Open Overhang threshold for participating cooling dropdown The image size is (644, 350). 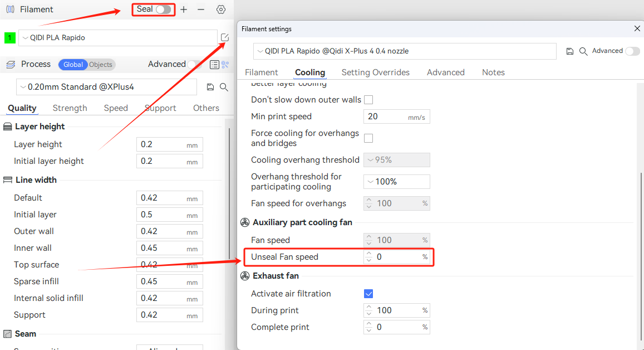396,182
